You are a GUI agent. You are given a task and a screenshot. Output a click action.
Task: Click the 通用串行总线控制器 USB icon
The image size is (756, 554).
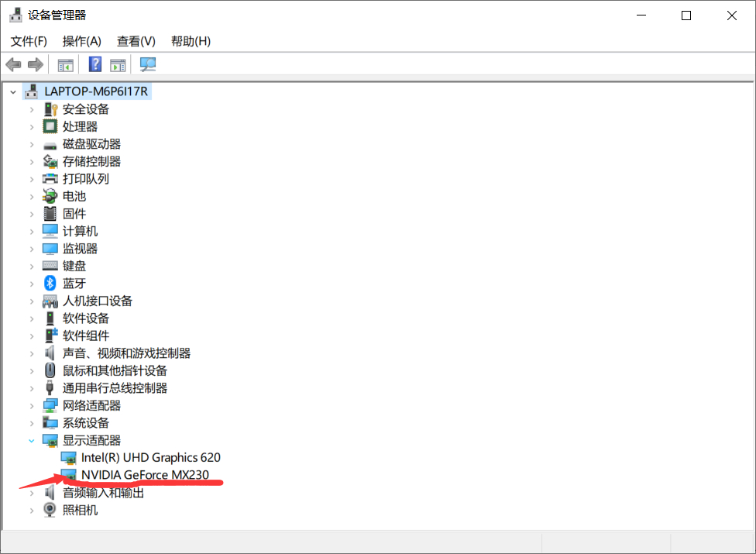(50, 387)
